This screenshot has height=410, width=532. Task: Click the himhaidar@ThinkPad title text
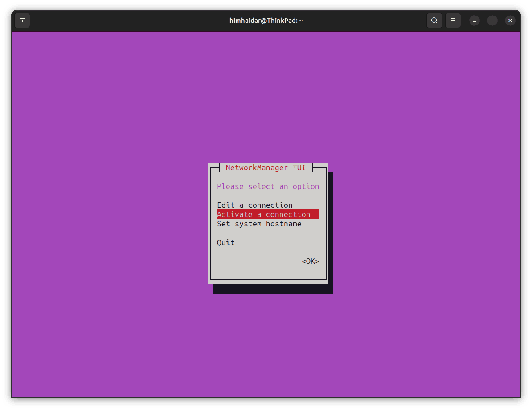[266, 20]
